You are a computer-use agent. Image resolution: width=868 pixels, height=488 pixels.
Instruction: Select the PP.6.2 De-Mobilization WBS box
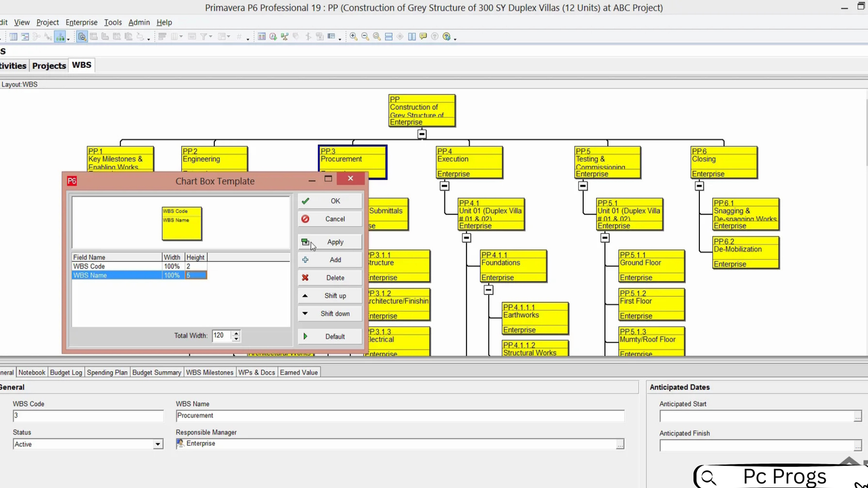point(746,253)
